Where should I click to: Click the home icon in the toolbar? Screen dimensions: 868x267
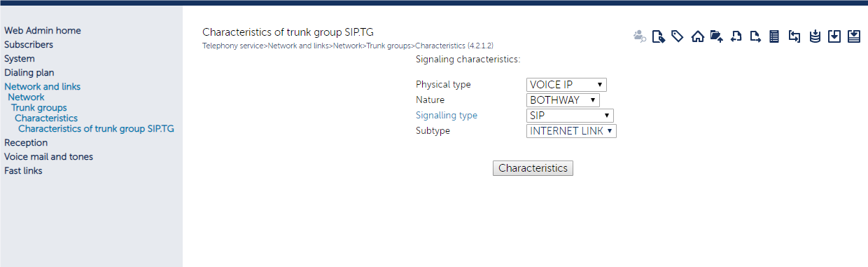tap(697, 36)
